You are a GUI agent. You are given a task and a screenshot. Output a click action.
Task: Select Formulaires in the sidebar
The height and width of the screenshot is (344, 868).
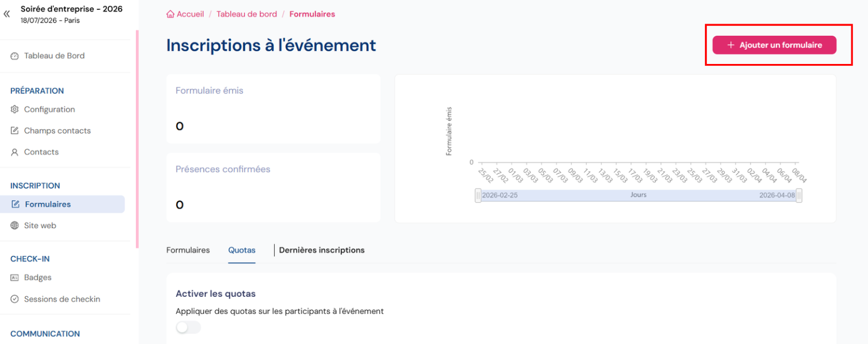[x=62, y=204]
